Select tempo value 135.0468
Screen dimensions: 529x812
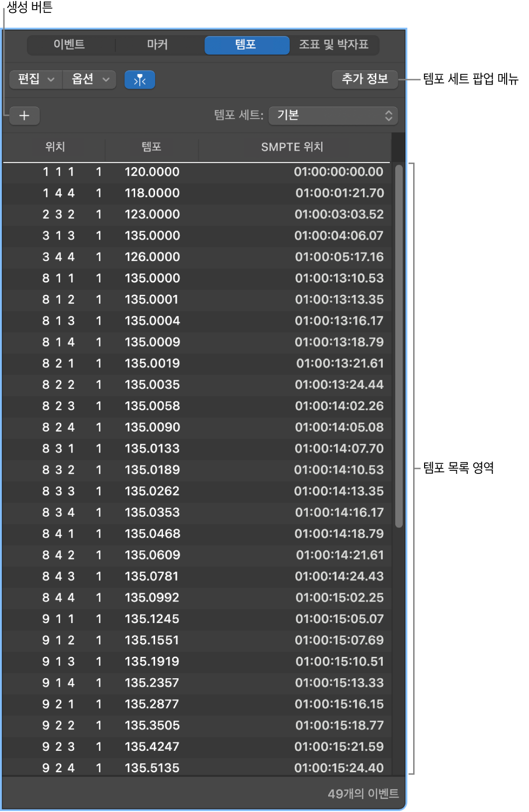152,534
